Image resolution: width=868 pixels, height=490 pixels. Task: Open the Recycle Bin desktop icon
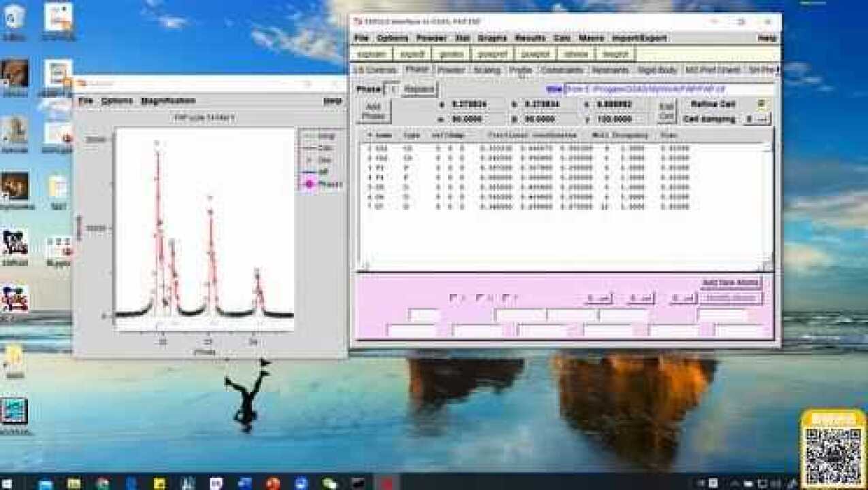click(x=14, y=19)
